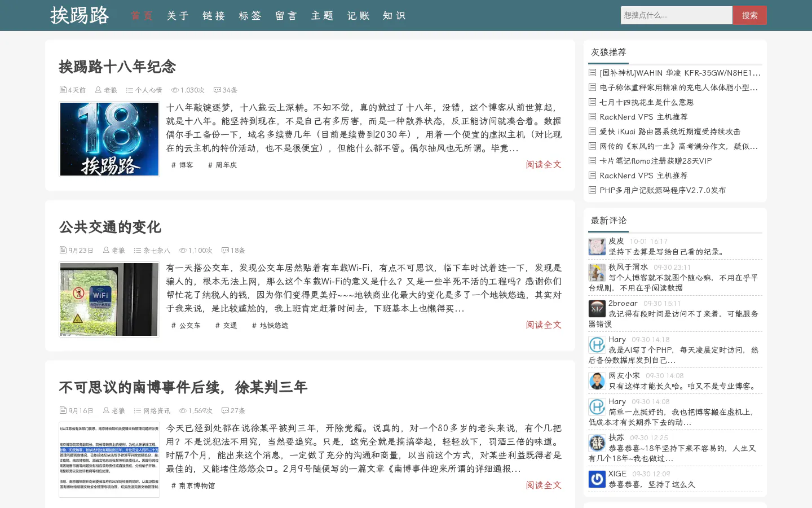
Task: Open 卡片笔记flomo注册获赠28天VIP link
Action: [656, 161]
